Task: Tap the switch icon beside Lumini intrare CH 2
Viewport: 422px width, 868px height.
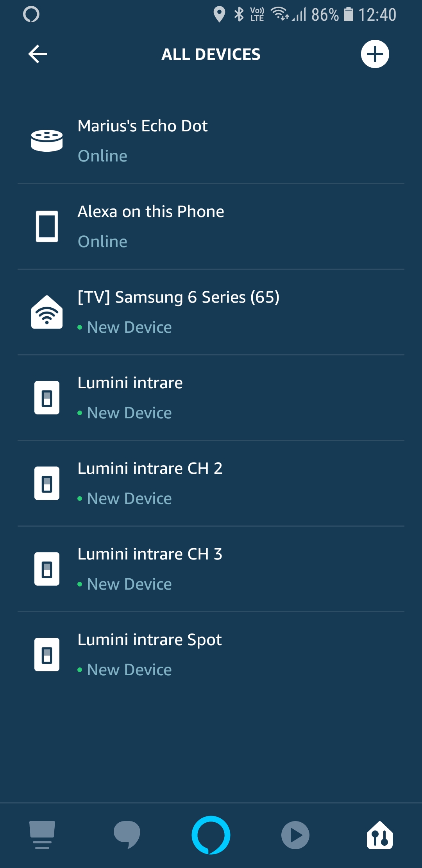Action: tap(47, 483)
